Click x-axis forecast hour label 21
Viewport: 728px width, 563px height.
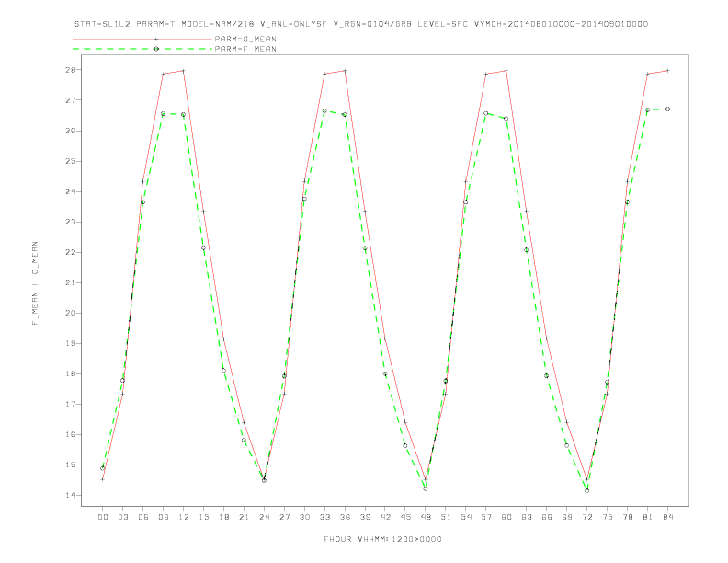point(244,517)
